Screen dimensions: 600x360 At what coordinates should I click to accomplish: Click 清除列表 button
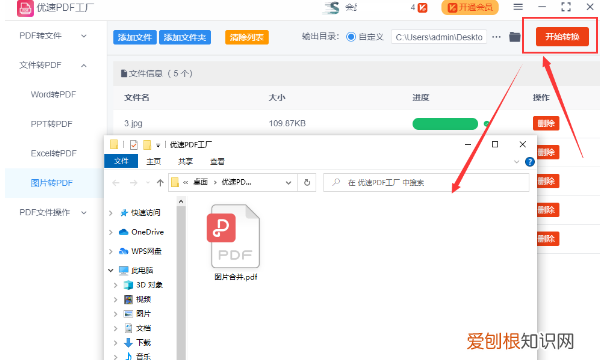pyautogui.click(x=247, y=37)
